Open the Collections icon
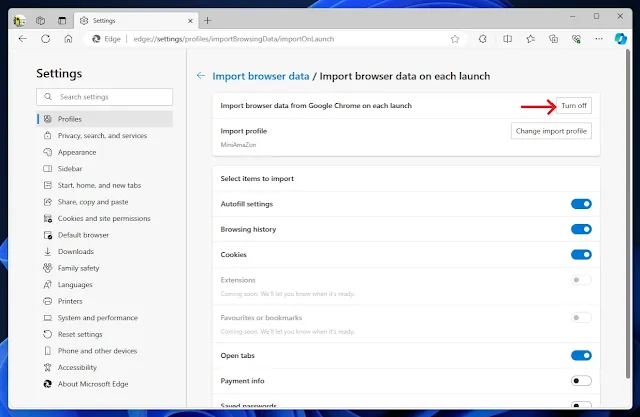The width and height of the screenshot is (640, 417). [553, 39]
